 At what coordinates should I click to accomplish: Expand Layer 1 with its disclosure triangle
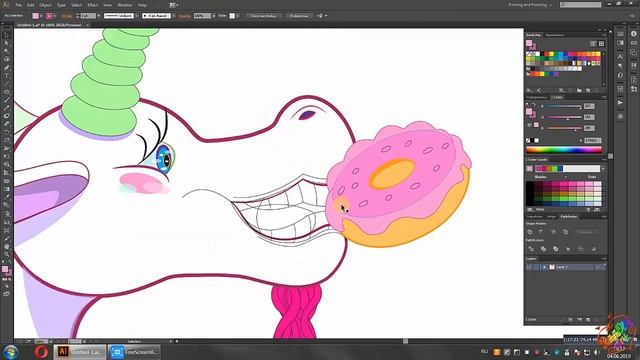[x=544, y=267]
